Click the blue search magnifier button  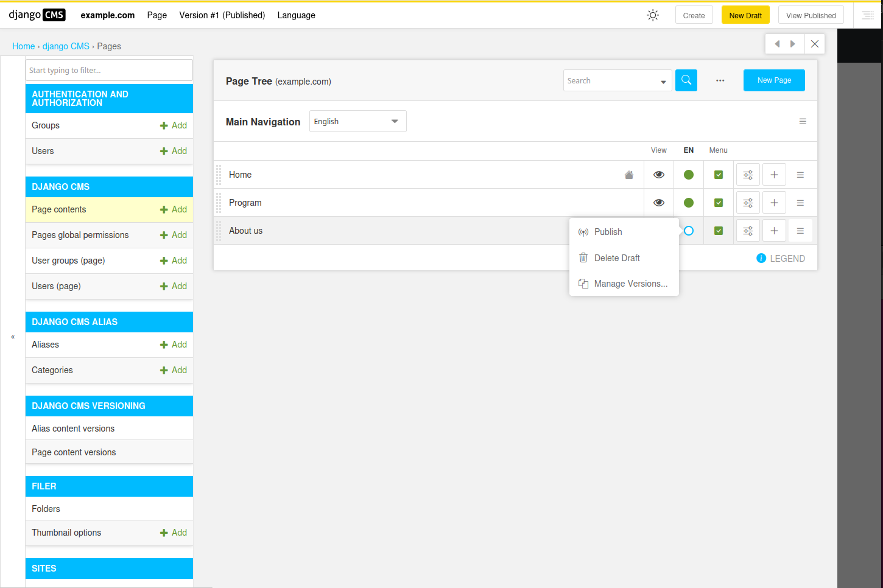coord(686,80)
